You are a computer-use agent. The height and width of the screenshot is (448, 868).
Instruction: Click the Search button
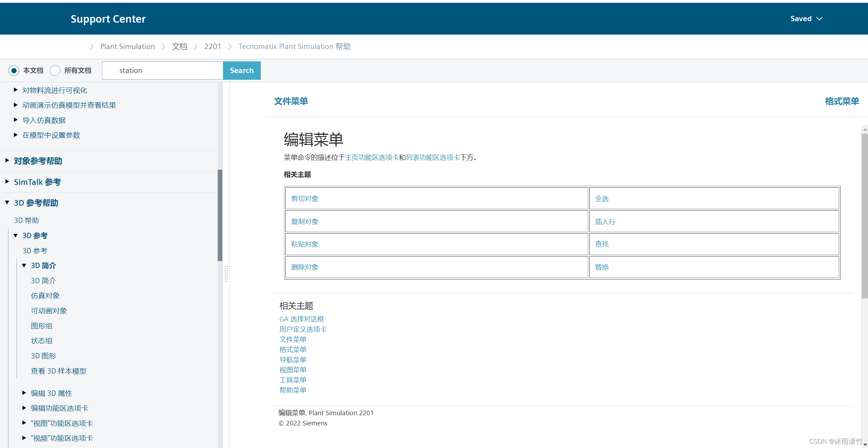point(242,71)
